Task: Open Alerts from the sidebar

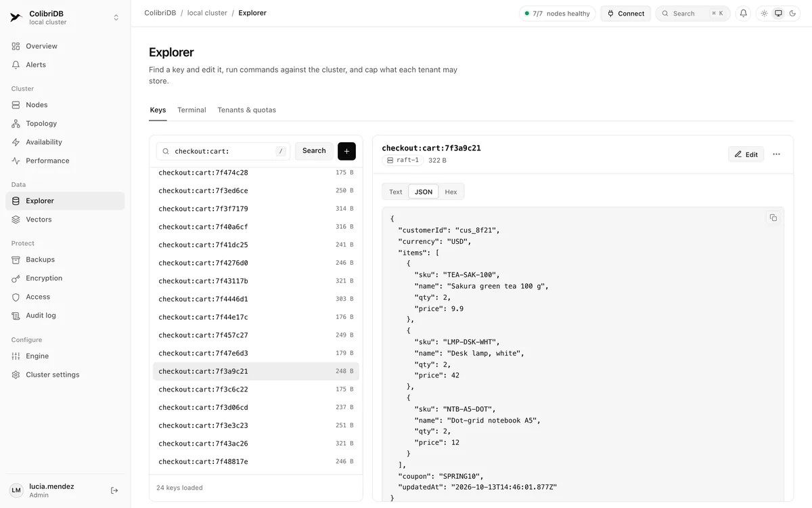Action: [65, 65]
